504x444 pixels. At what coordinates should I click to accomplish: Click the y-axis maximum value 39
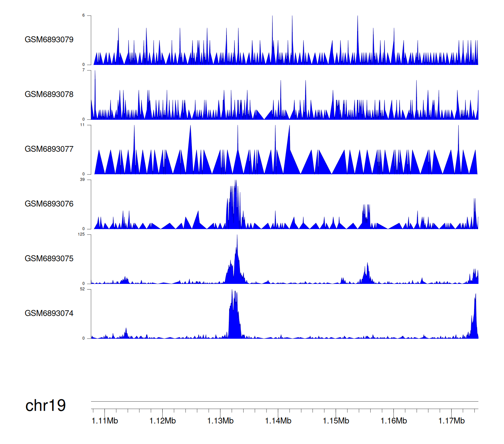click(x=82, y=180)
